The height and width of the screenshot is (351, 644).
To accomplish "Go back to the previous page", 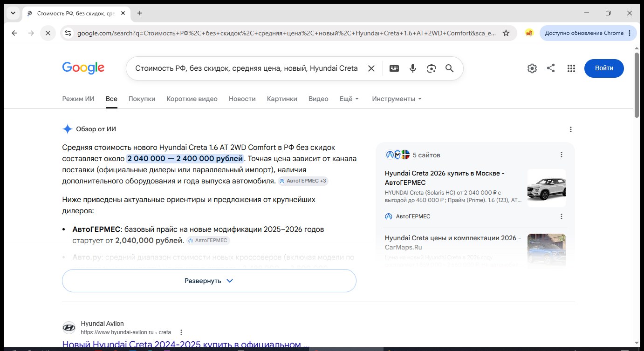I will [x=14, y=33].
